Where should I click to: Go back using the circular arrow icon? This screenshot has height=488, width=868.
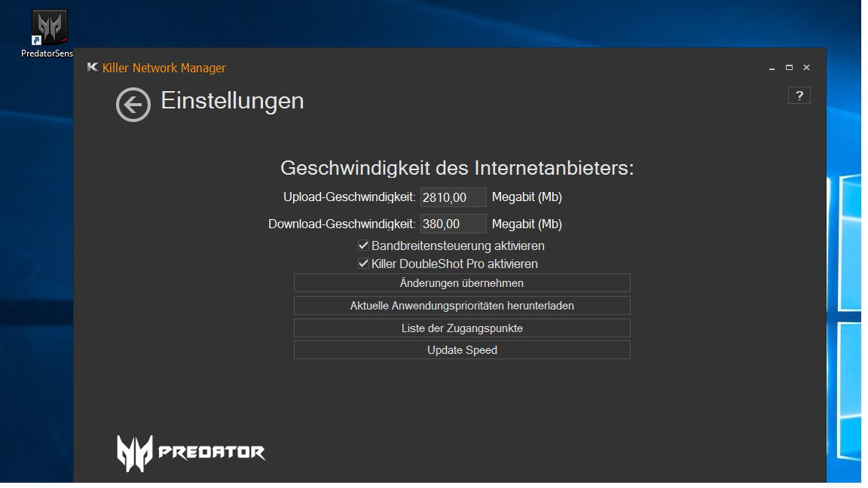pyautogui.click(x=133, y=105)
